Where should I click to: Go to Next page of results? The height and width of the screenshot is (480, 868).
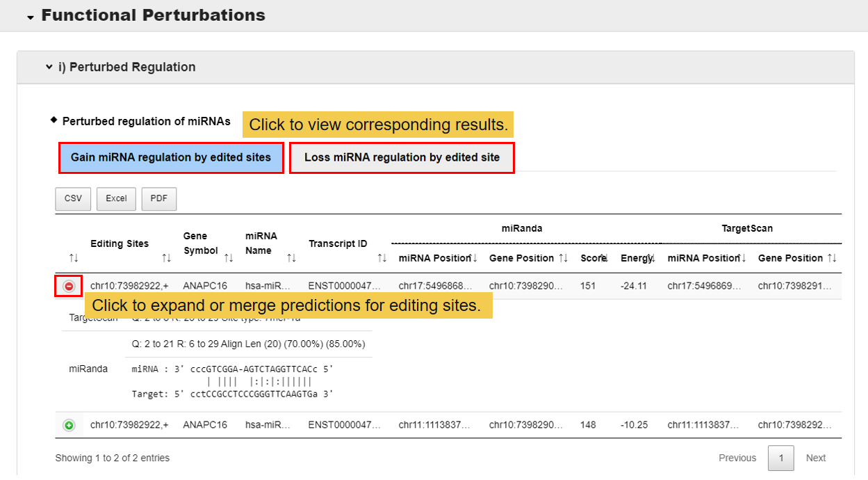[815, 458]
